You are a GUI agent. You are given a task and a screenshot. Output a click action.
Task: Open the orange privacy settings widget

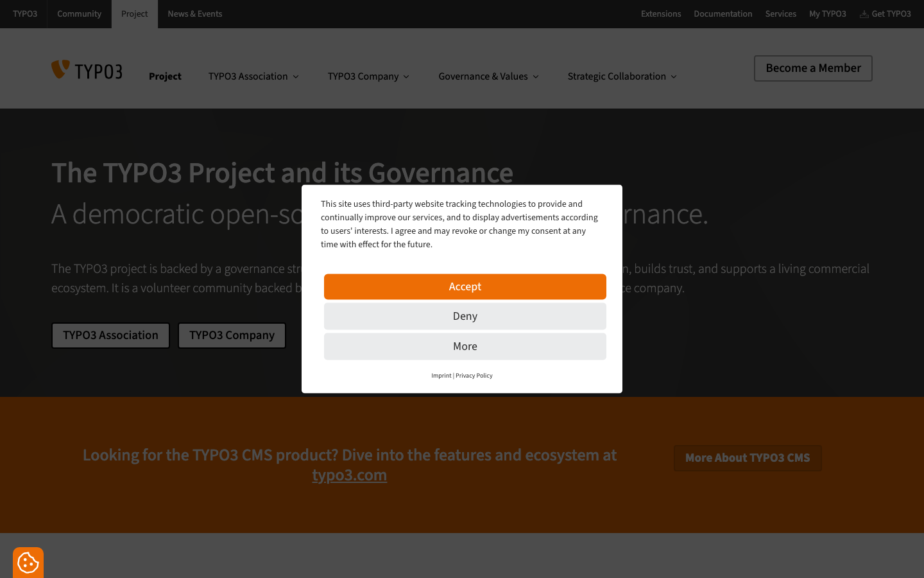click(28, 562)
